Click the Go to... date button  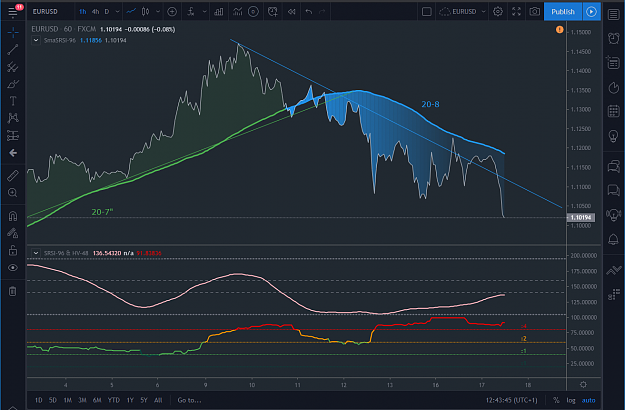tap(189, 400)
